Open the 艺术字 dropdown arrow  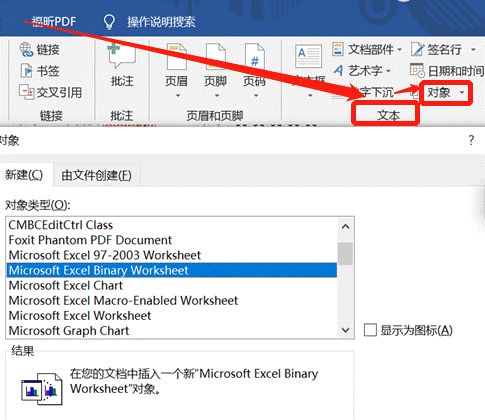[388, 71]
